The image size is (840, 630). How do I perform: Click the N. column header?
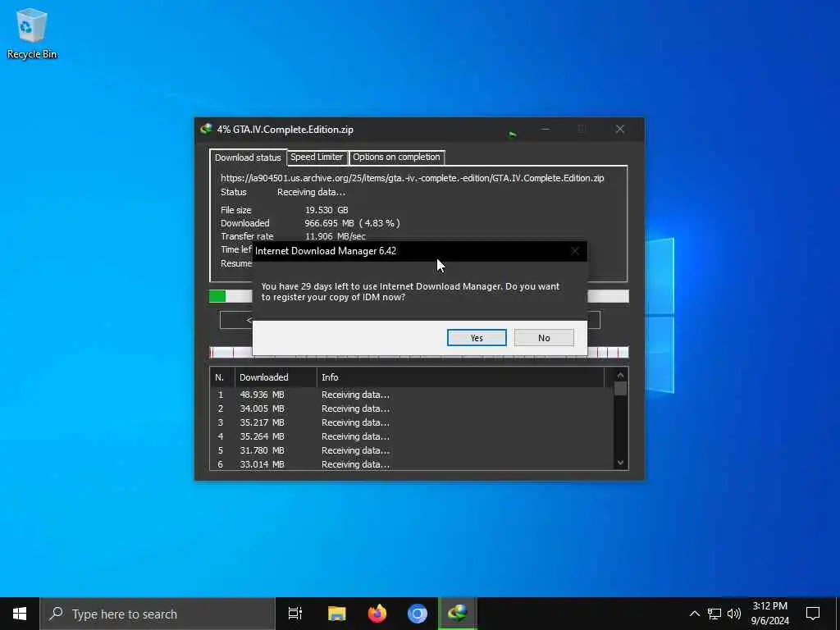tap(222, 377)
